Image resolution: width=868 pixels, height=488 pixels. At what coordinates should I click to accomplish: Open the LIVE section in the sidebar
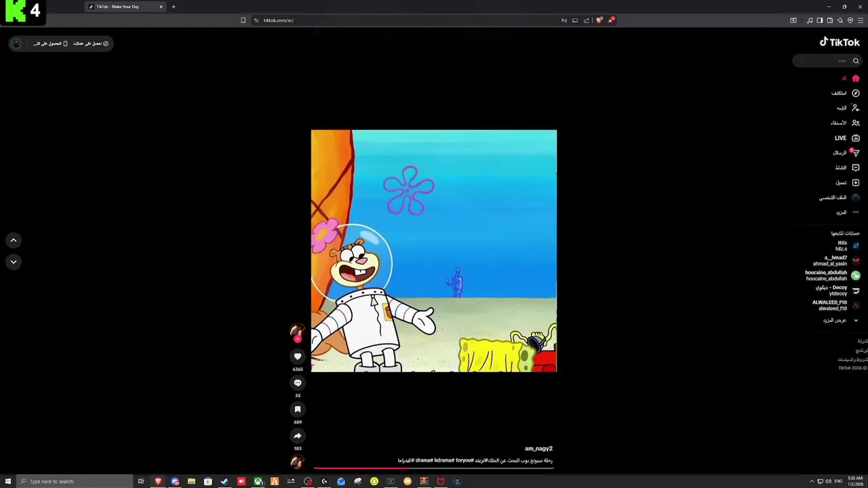tap(847, 138)
